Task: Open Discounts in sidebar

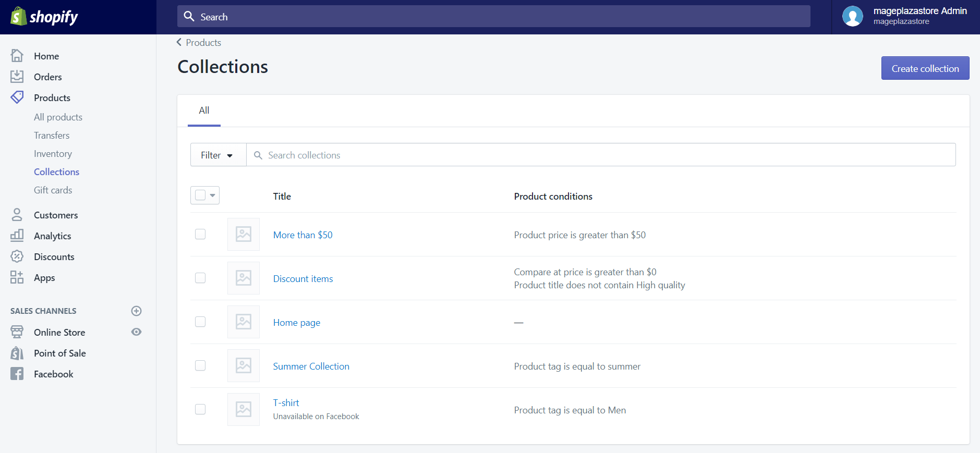Action: coord(54,257)
